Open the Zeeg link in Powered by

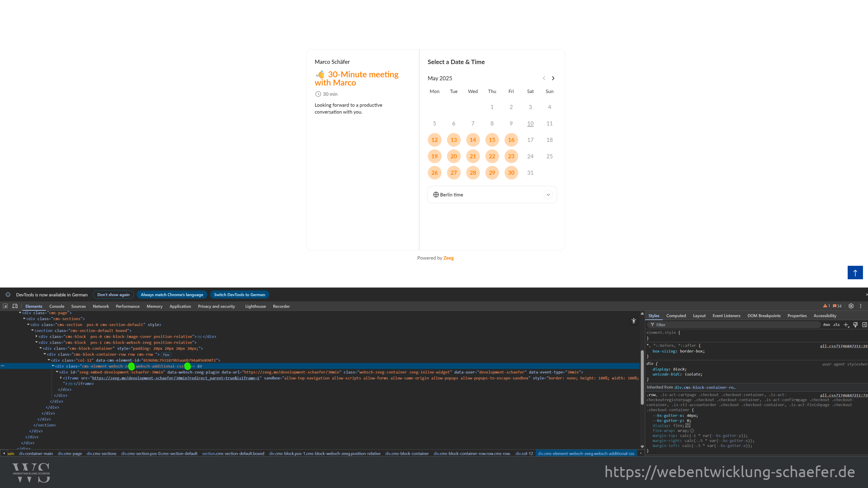tap(448, 258)
